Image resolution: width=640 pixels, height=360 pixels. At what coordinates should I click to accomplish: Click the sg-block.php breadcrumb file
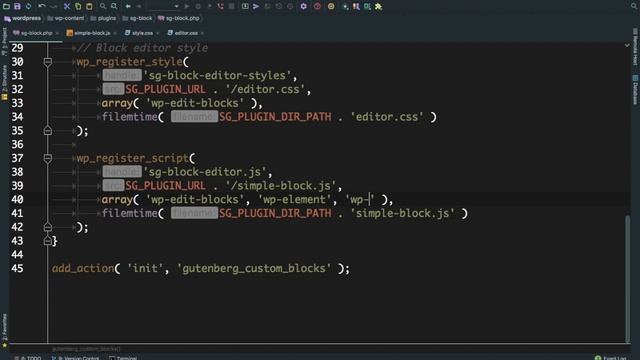pyautogui.click(x=179, y=18)
